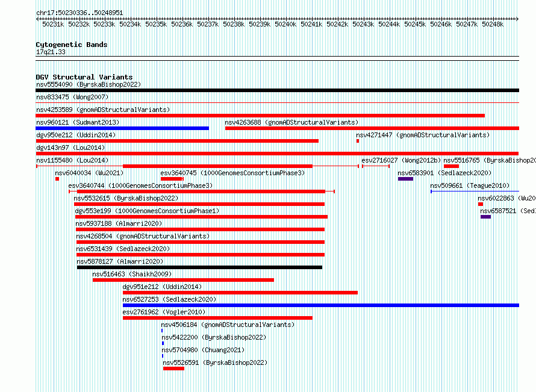The height and width of the screenshot is (392, 536).
Task: Open nsv4253589 (gnomADStructuralVariants) label
Action: pos(103,110)
